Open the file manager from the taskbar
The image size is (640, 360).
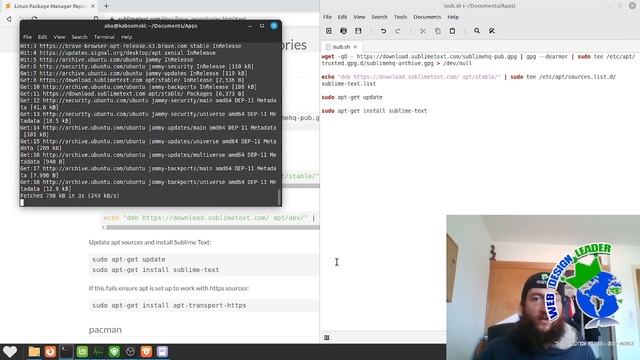(x=34, y=351)
